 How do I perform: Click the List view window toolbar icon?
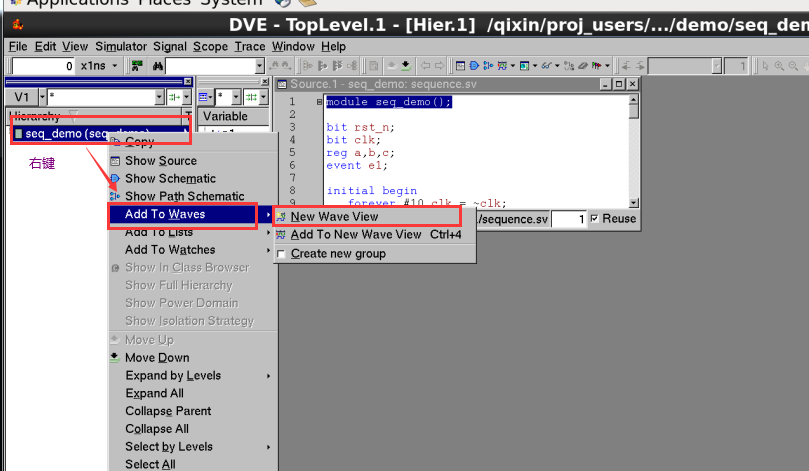[x=524, y=66]
